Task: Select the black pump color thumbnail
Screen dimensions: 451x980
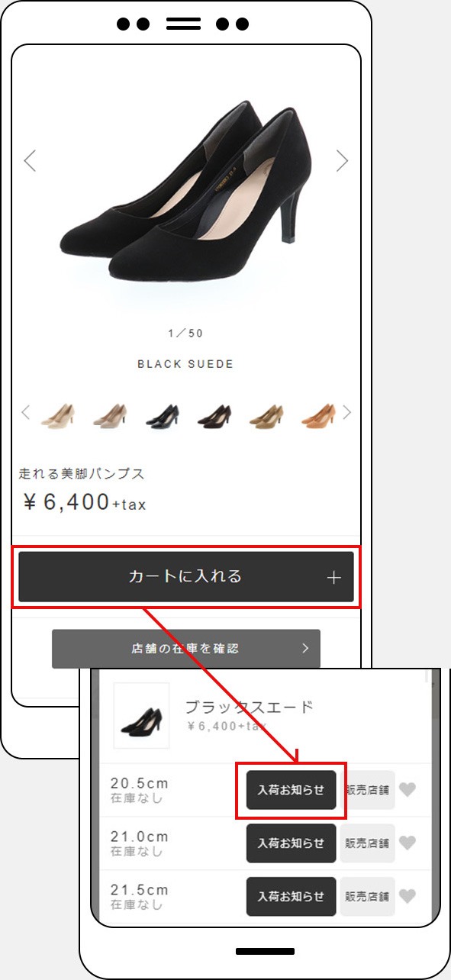Action: 163,414
